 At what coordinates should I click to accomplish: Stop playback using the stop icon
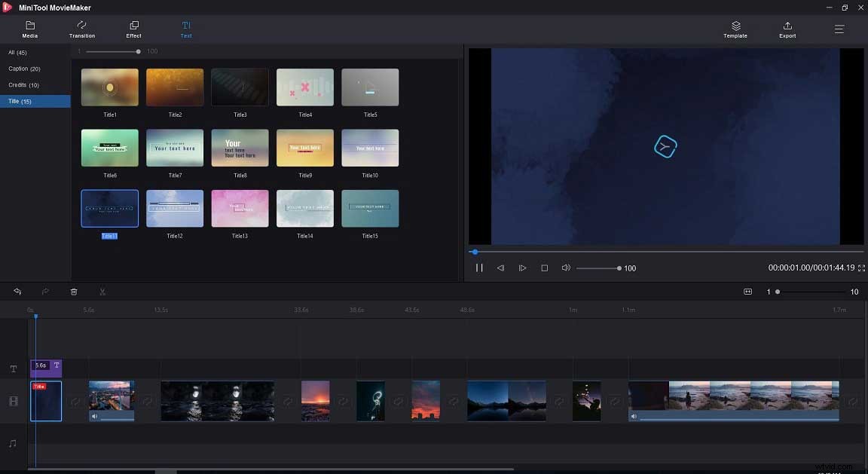pos(545,268)
